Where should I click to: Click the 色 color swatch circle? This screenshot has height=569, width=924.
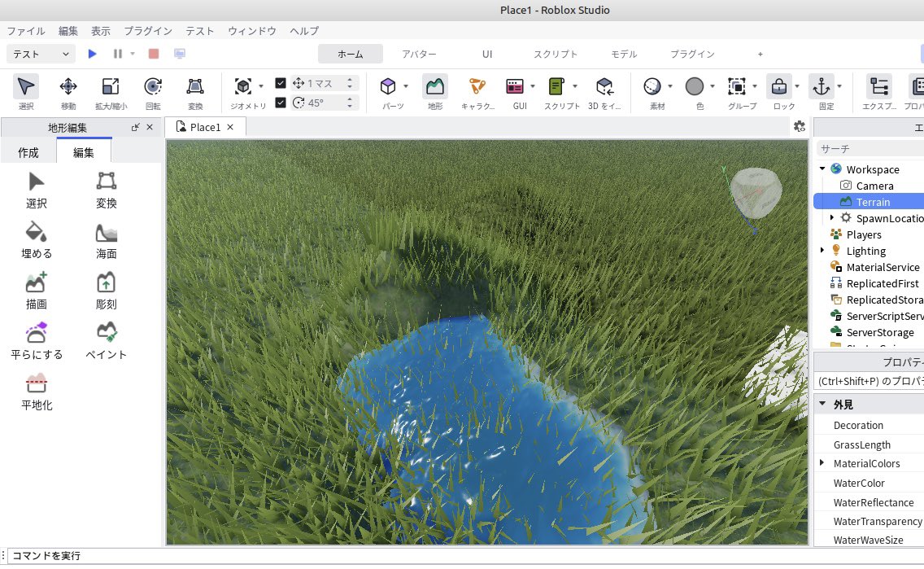(695, 86)
